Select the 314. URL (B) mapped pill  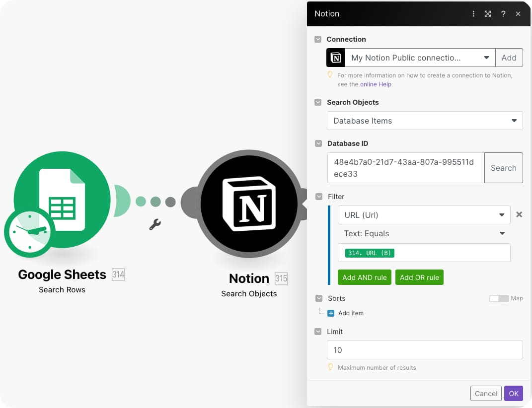pyautogui.click(x=370, y=253)
